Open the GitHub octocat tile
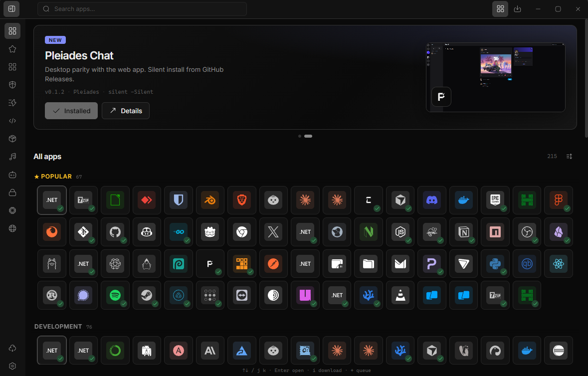This screenshot has width=588, height=376. (115, 232)
